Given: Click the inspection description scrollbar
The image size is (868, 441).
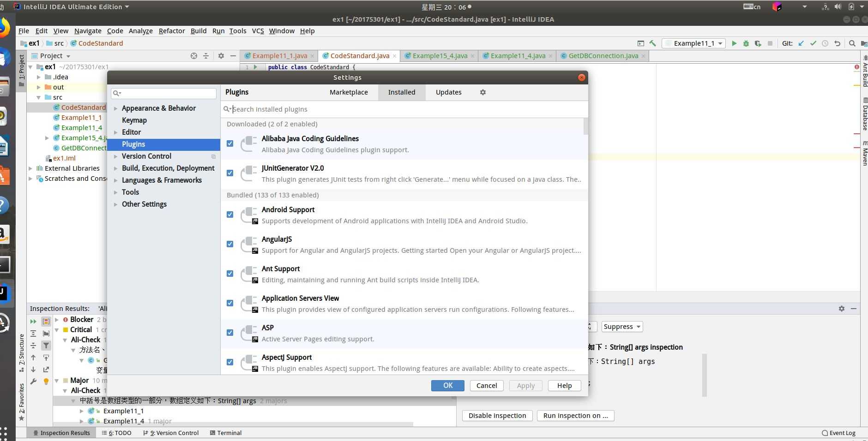Looking at the screenshot, I should point(705,375).
